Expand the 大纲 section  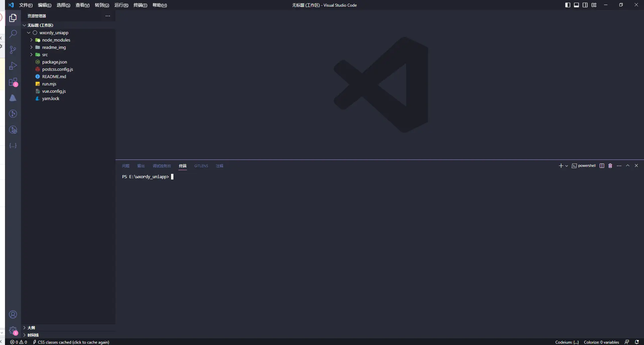coord(68,328)
